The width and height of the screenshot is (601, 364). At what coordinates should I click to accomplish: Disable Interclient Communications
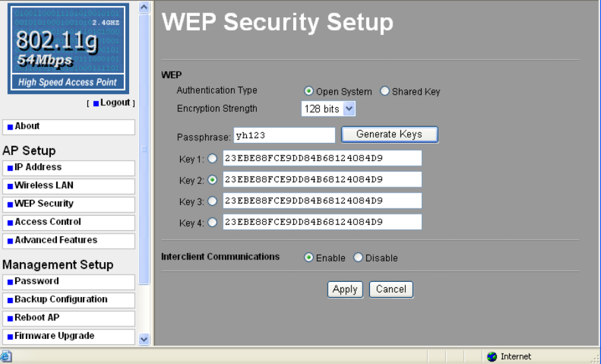[357, 257]
